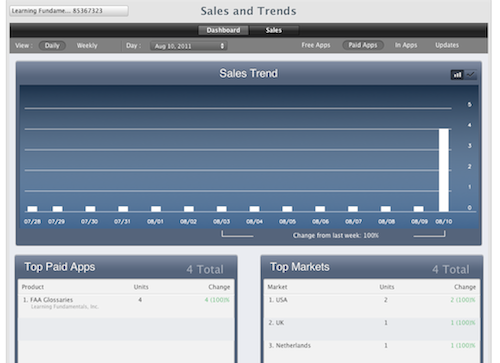The image size is (500, 363).
Task: Click 4 Total in Top Markets
Action: pyautogui.click(x=451, y=269)
